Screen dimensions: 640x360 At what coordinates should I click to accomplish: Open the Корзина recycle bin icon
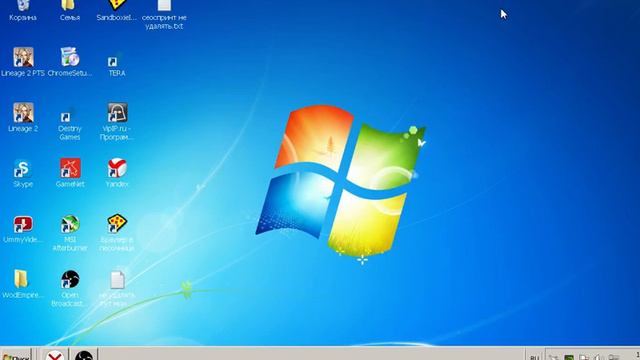coord(23,11)
